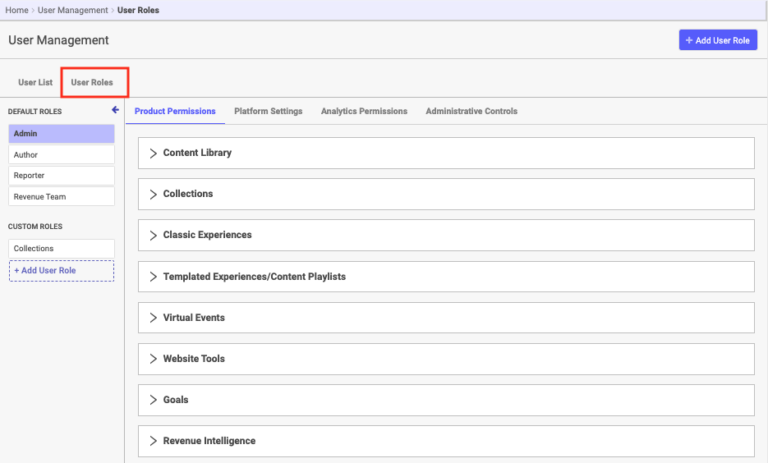This screenshot has width=768, height=463.
Task: Open the Analytics Permissions tab
Action: tap(364, 111)
